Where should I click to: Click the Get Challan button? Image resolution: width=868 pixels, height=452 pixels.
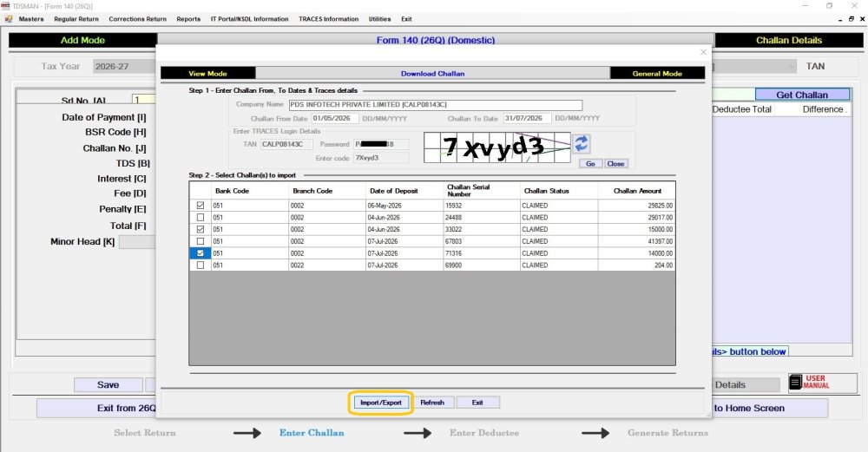(802, 95)
